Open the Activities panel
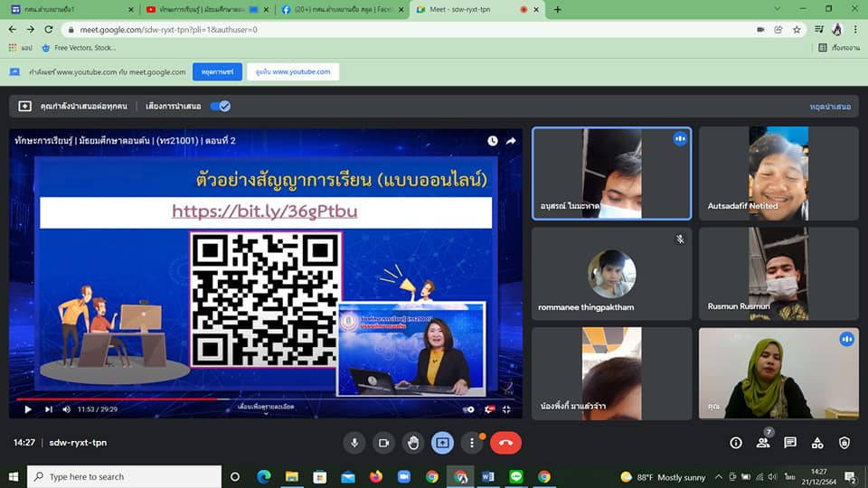Screen dimensions: 868x488 pyautogui.click(x=817, y=443)
